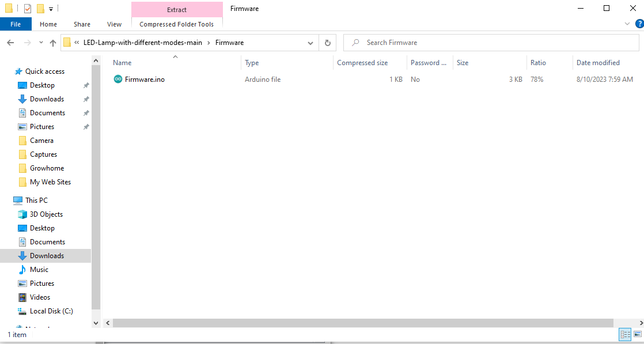This screenshot has width=644, height=344.
Task: Open the recent locations dropdown
Action: [41, 42]
